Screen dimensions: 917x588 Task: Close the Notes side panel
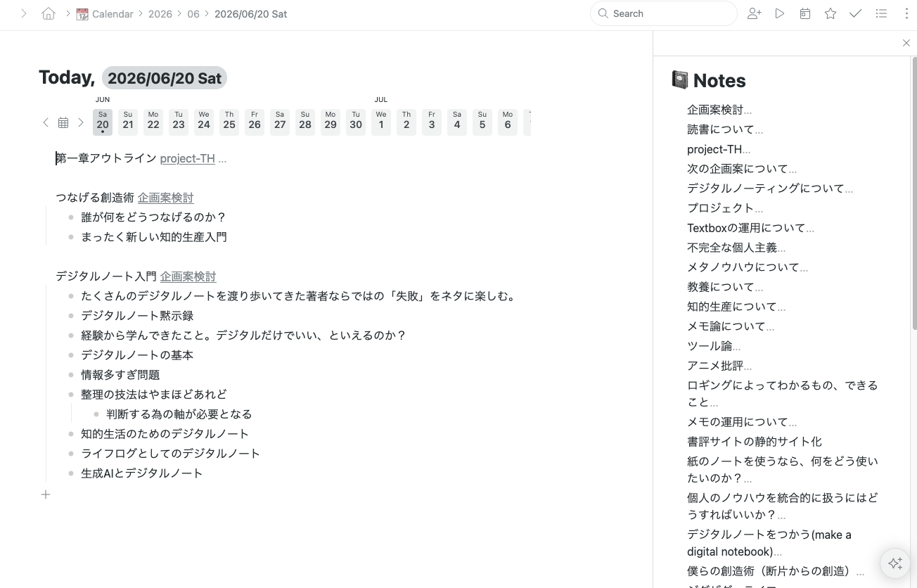pos(906,43)
